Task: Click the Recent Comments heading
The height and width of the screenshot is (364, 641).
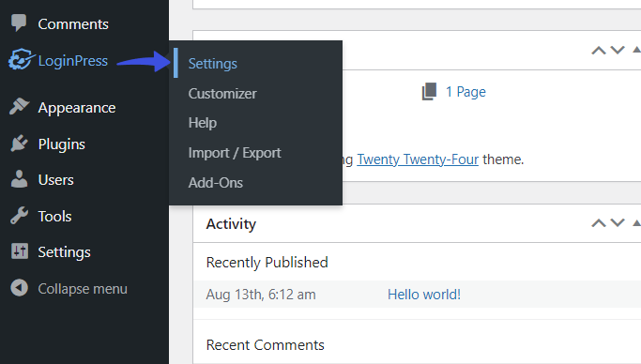Action: [265, 345]
